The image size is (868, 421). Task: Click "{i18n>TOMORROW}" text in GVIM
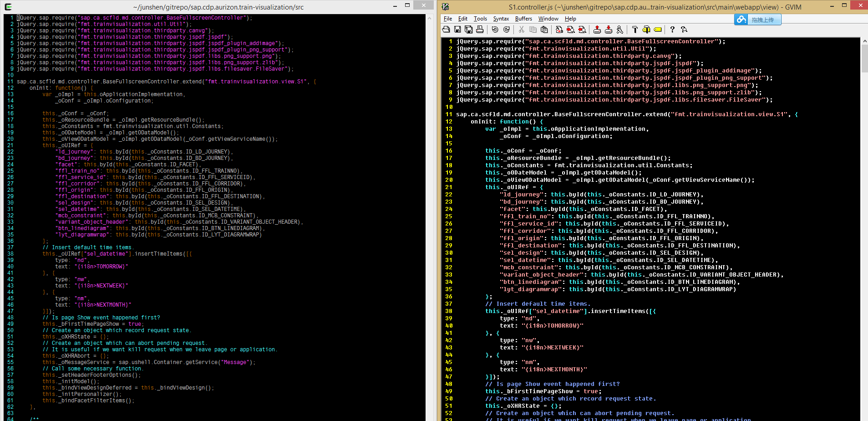553,326
